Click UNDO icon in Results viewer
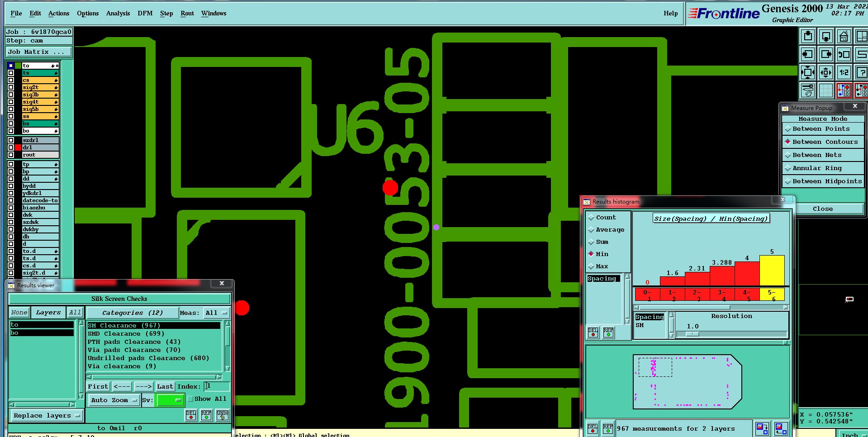The width and height of the screenshot is (868, 437). [223, 415]
